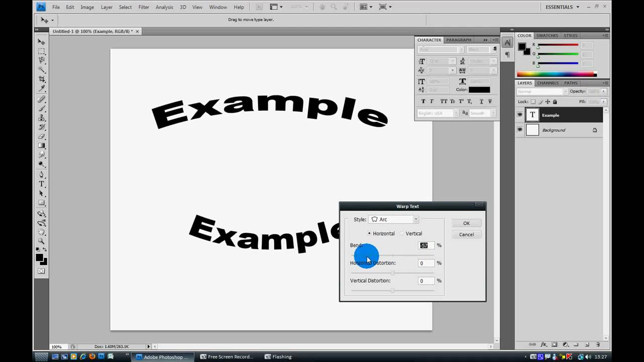Select the Crop tool

tap(42, 79)
